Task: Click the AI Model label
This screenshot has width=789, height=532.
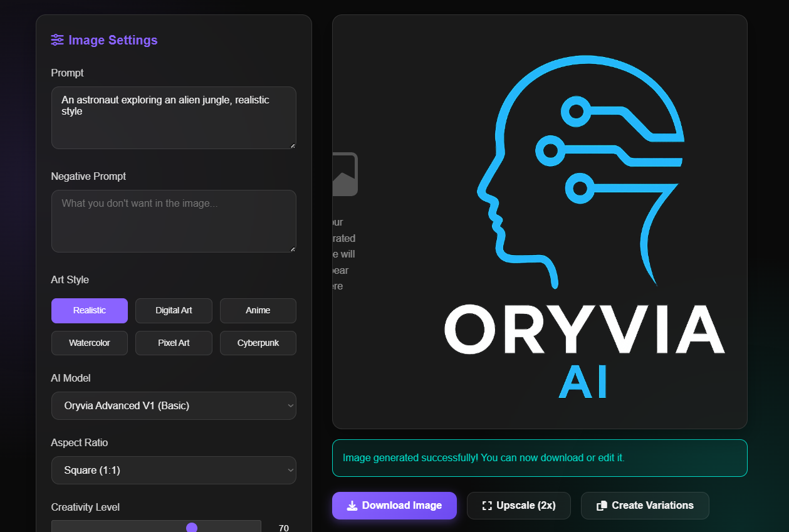Action: tap(71, 378)
